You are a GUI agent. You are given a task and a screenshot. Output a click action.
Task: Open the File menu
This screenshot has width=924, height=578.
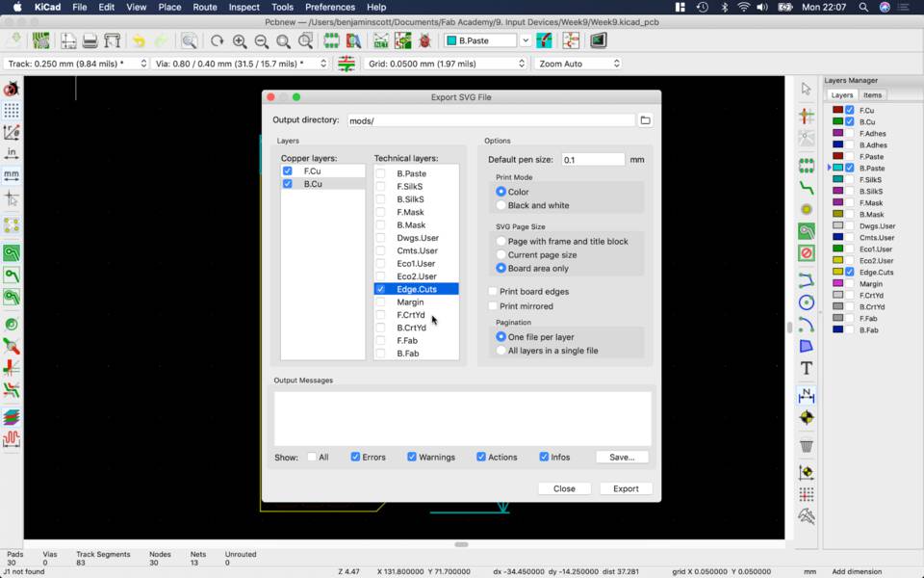click(x=80, y=7)
